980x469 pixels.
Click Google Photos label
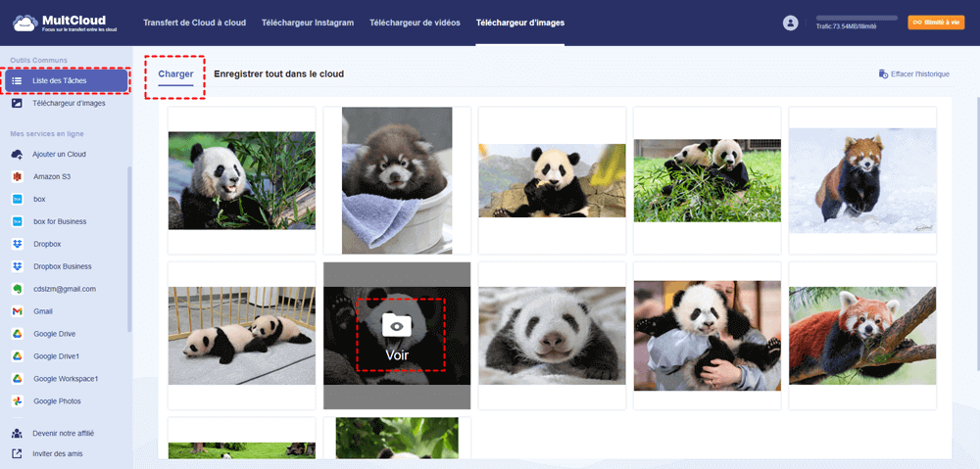57,401
